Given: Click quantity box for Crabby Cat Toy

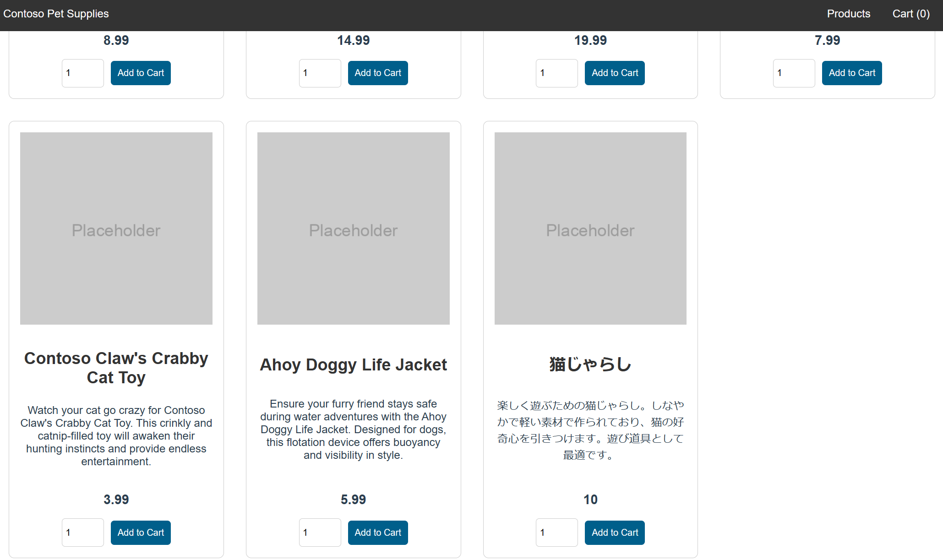Looking at the screenshot, I should (x=83, y=533).
